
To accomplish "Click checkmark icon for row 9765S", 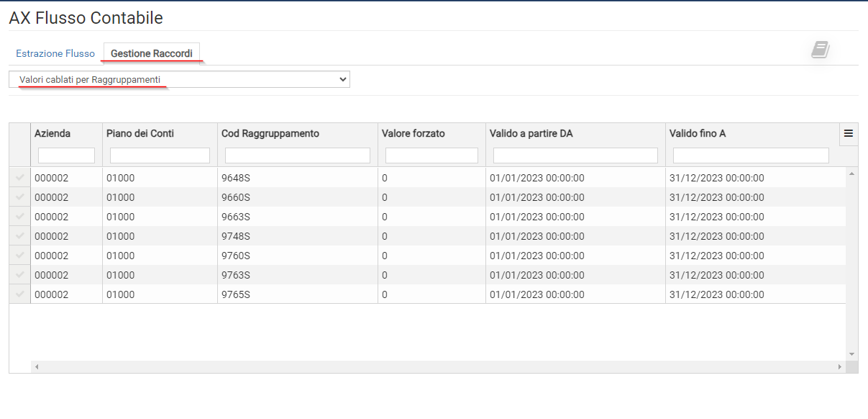I will pos(20,294).
